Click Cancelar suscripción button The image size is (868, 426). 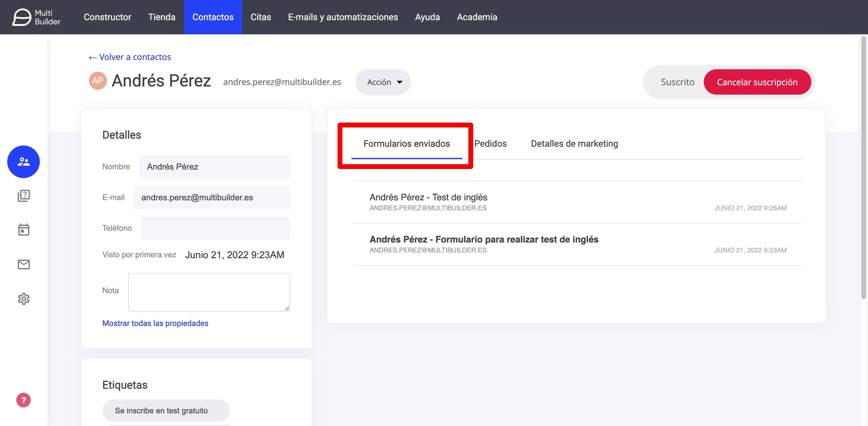(757, 82)
